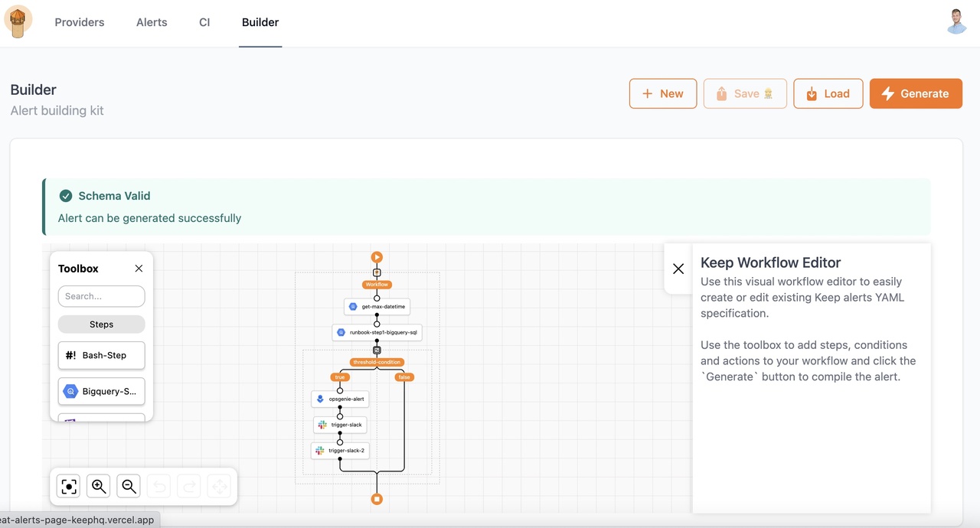Pick the Bash-Step toolbox item
This screenshot has width=980, height=528.
click(x=101, y=355)
